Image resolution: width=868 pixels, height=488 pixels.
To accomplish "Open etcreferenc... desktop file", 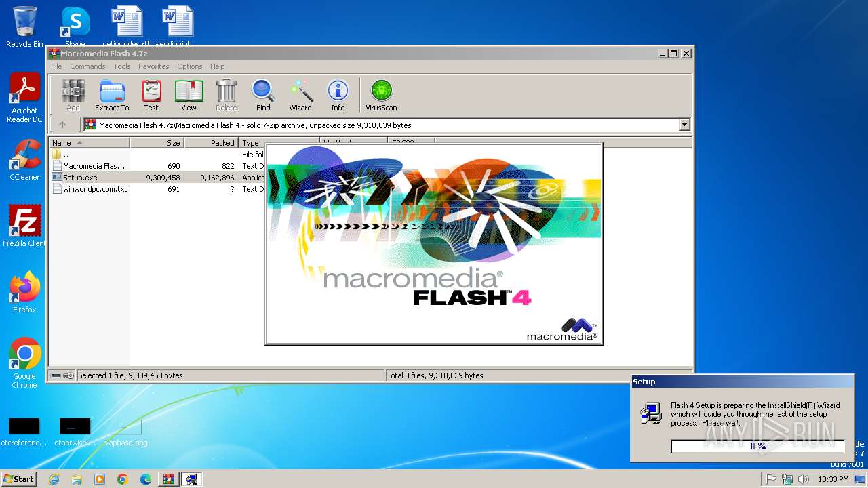I will click(24, 432).
